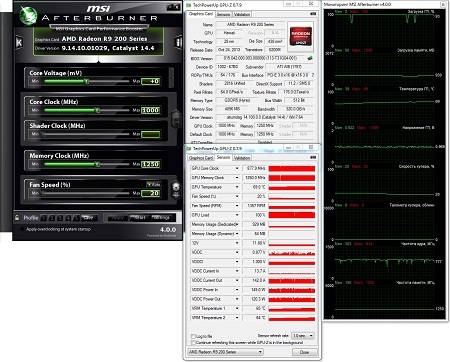
Task: Click the Save profile button
Action: pos(89,218)
